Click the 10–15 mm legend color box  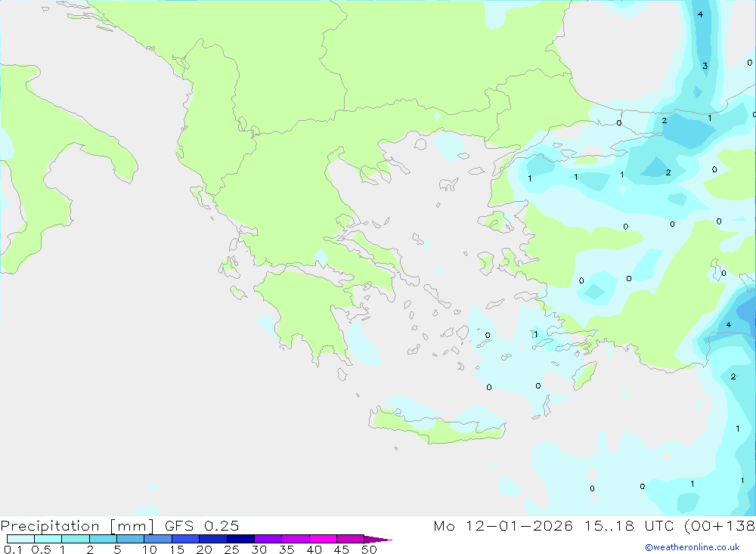click(158, 539)
